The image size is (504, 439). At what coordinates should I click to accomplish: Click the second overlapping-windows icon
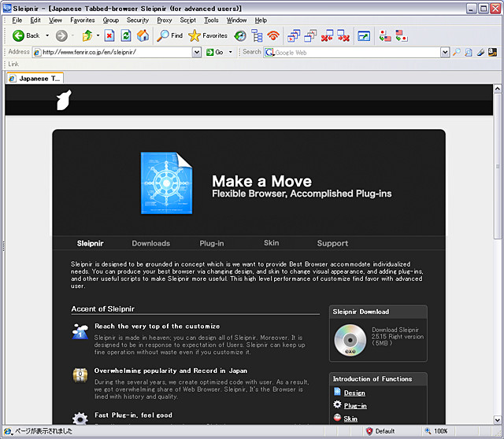(310, 35)
